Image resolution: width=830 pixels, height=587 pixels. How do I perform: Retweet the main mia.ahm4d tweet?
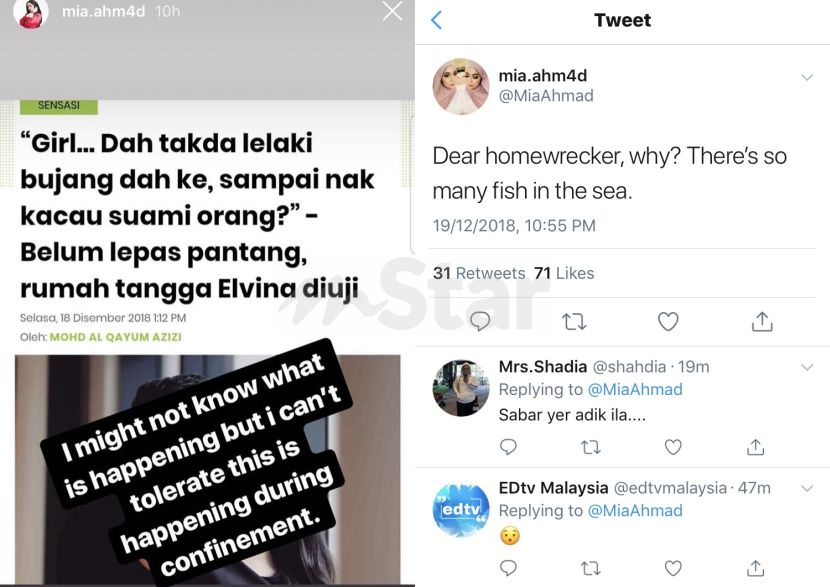click(x=574, y=321)
